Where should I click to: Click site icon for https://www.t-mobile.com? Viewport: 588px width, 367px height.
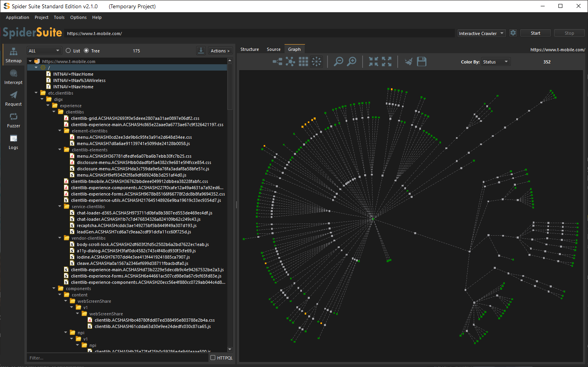coord(37,61)
